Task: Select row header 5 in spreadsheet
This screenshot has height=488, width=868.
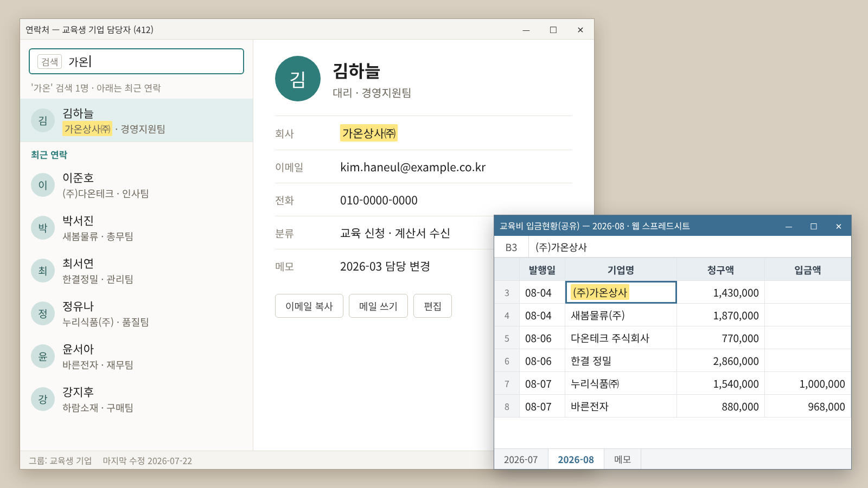Action: pyautogui.click(x=507, y=338)
